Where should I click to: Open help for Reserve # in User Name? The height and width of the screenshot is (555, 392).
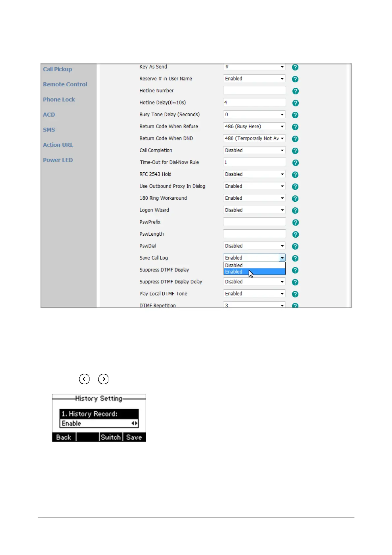coord(295,79)
